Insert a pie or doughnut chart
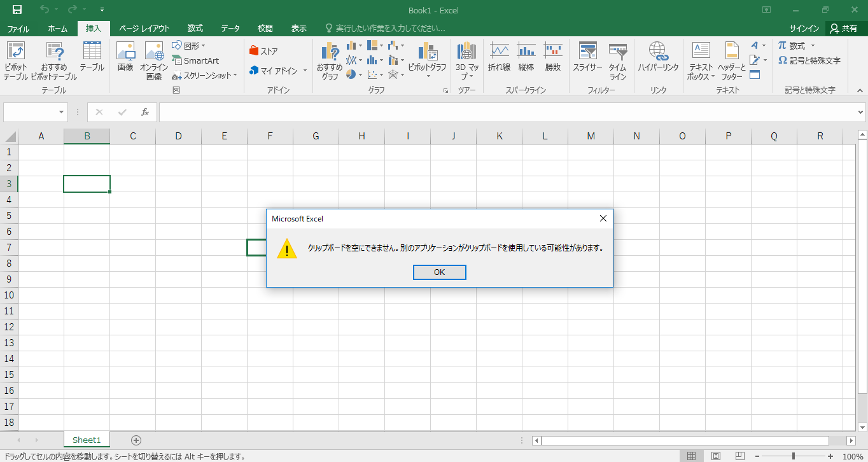Viewport: 868px width, 462px height. [x=354, y=74]
